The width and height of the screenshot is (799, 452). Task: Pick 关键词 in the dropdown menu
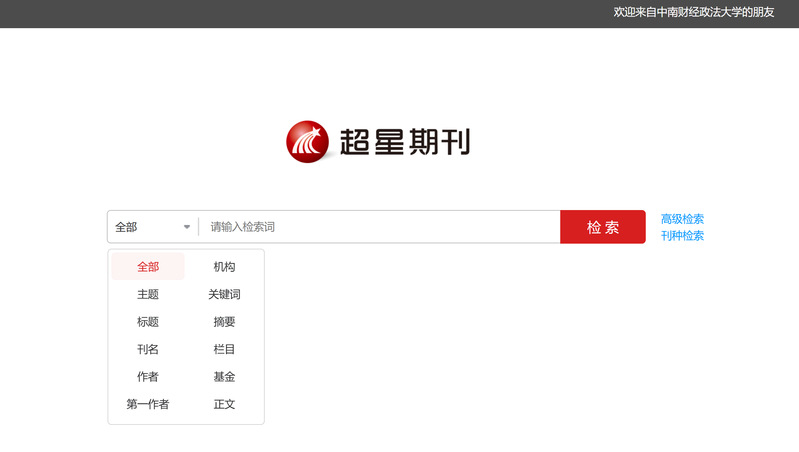point(224,295)
